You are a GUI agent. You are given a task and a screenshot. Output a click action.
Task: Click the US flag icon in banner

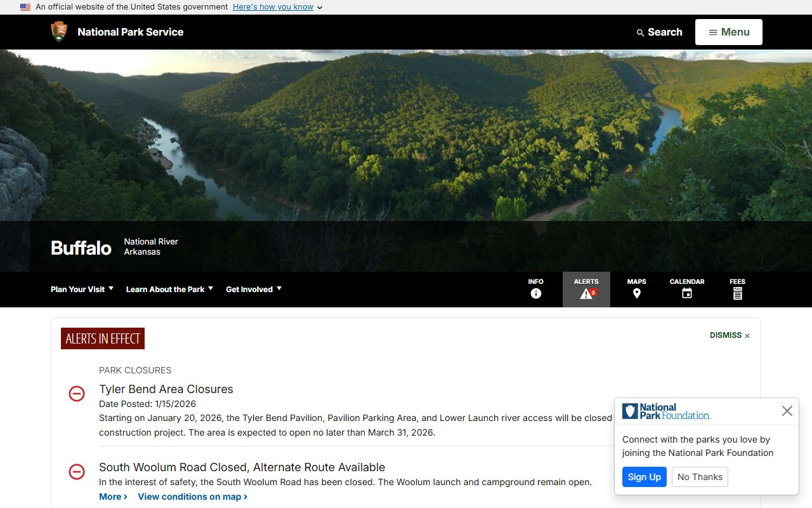click(25, 7)
